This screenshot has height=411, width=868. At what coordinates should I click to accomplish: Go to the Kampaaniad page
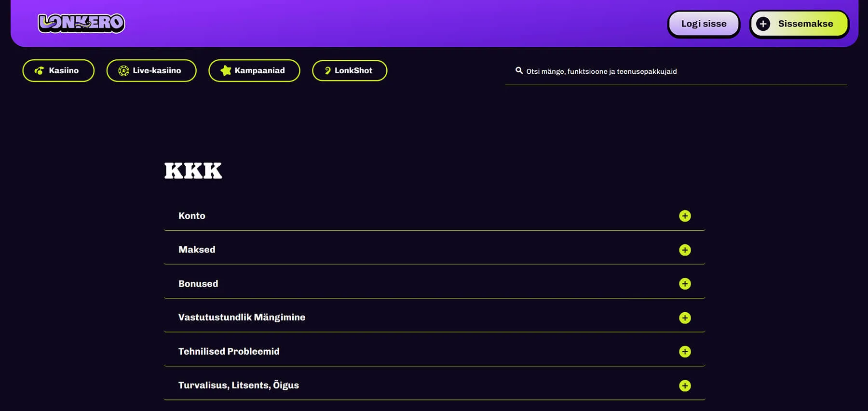(x=254, y=71)
